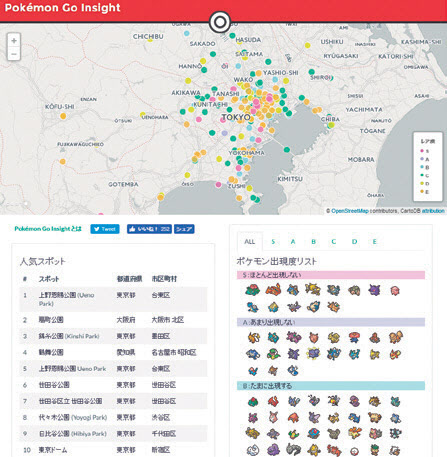447x457 pixels.
Task: Select the third sprite in A tier third row
Action: click(293, 370)
